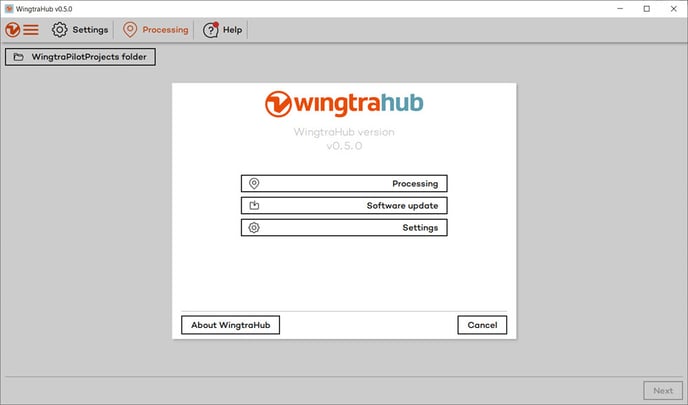The width and height of the screenshot is (688, 405).
Task: Click the WingtraHub version v0.5.0 text
Action: point(344,139)
